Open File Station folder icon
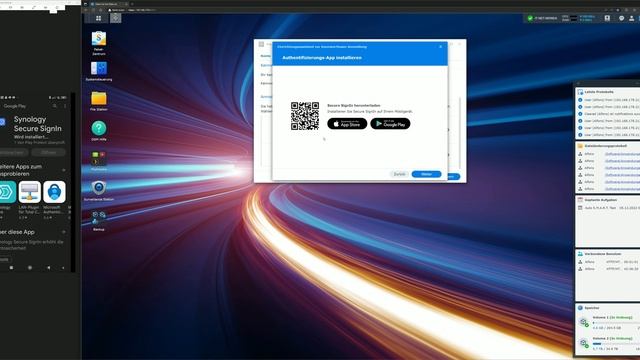This screenshot has width=640, height=360. 99,98
